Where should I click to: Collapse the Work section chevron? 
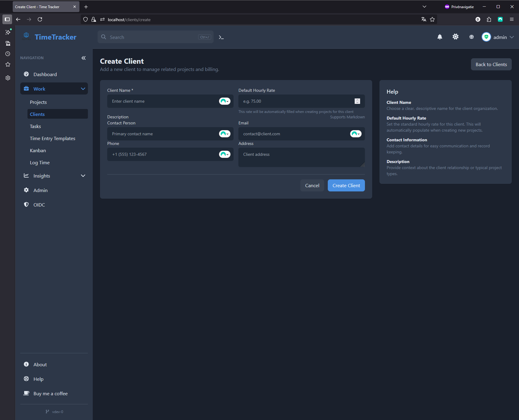[x=83, y=88]
